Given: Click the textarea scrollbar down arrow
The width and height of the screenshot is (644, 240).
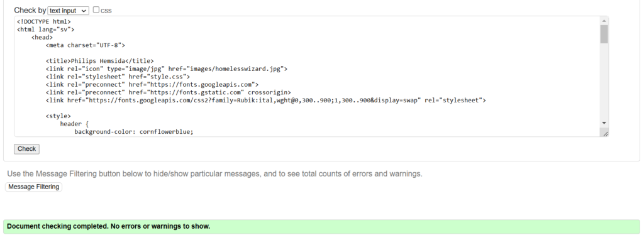Looking at the screenshot, I should 604,123.
